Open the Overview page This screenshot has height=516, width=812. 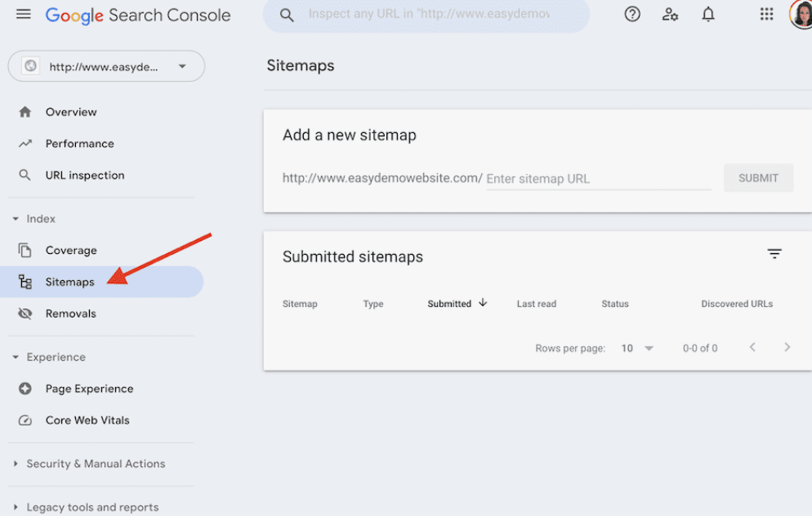click(x=71, y=112)
